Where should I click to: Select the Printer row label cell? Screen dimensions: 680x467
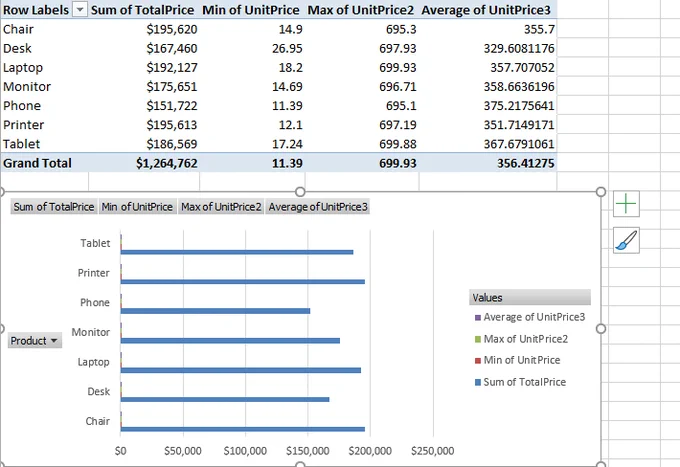point(44,124)
